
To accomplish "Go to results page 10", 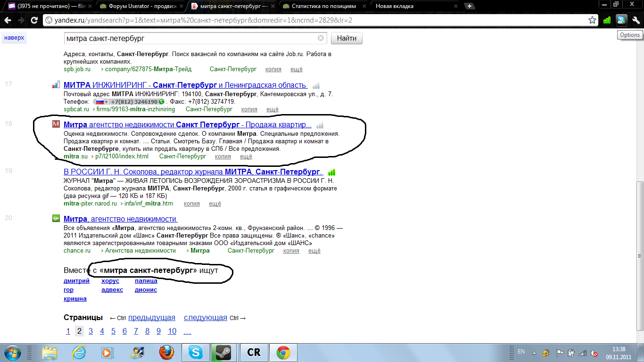I will [172, 331].
